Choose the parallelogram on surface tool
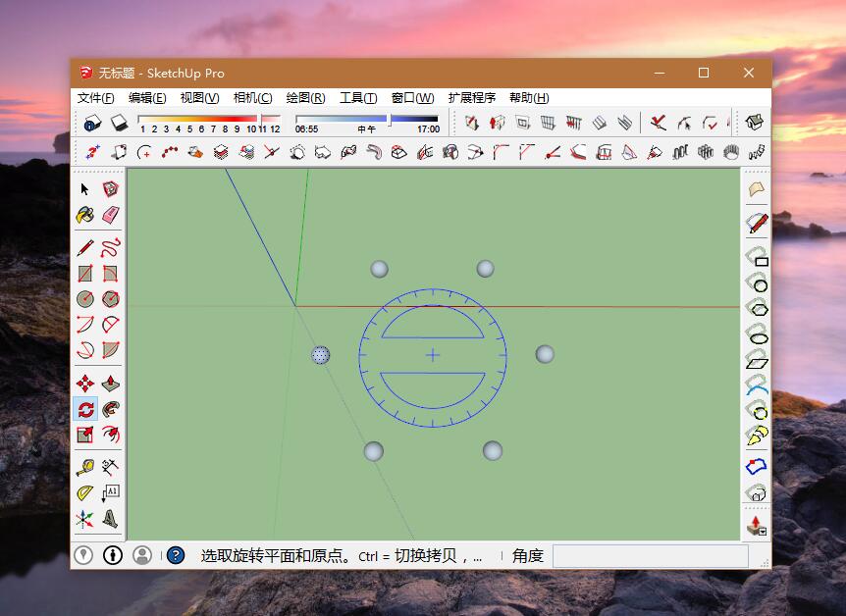The image size is (846, 616). 757,360
